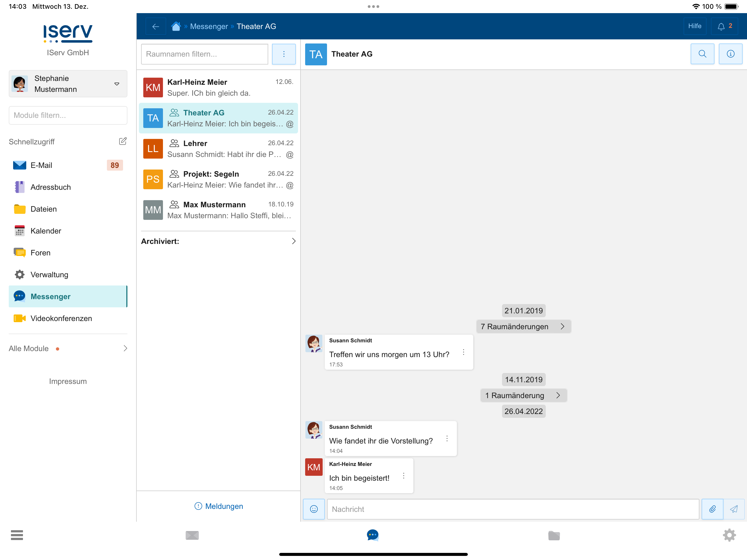The height and width of the screenshot is (560, 747).
Task: Open hamburger menu in bottom bar
Action: pyautogui.click(x=17, y=535)
